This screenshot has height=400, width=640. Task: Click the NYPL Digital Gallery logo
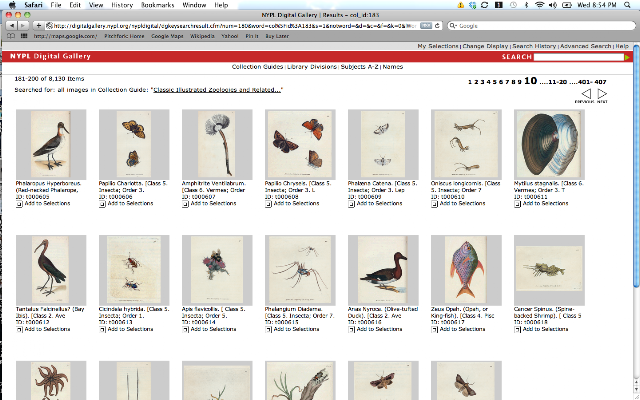point(50,56)
